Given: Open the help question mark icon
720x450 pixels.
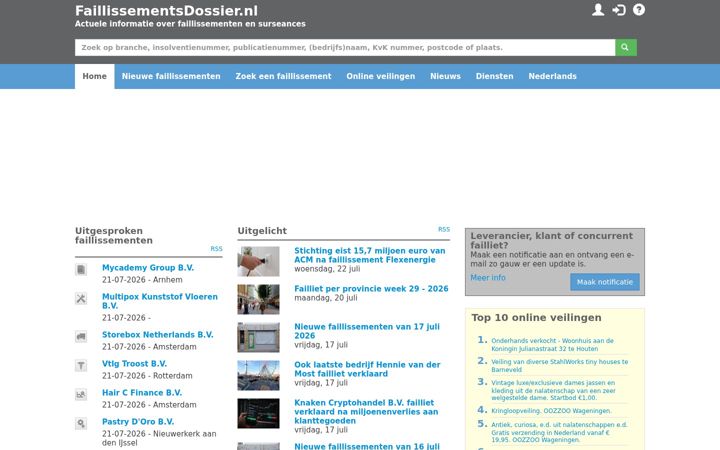Looking at the screenshot, I should (x=639, y=10).
